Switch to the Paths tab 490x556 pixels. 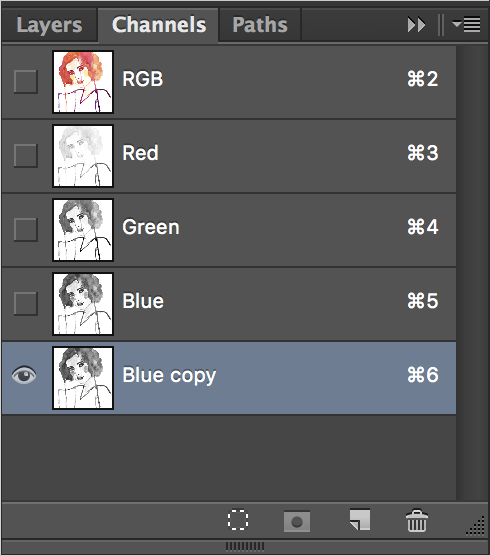pyautogui.click(x=260, y=25)
